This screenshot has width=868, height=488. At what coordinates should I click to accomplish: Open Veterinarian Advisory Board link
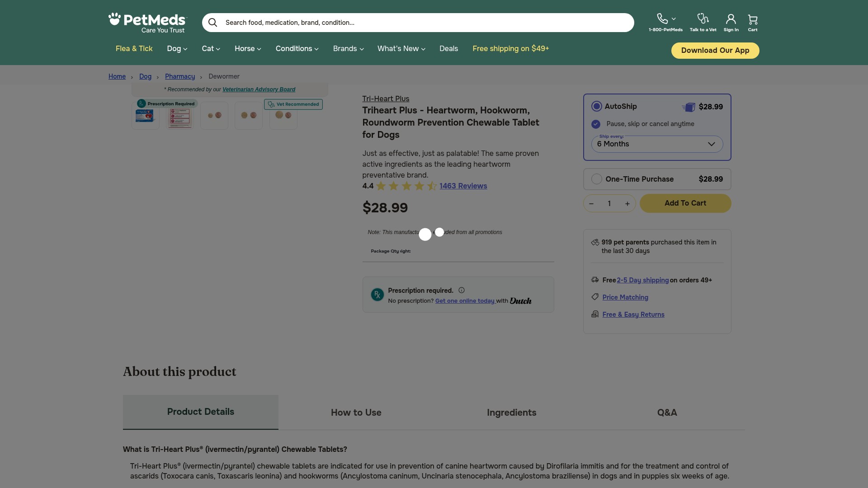pyautogui.click(x=259, y=89)
